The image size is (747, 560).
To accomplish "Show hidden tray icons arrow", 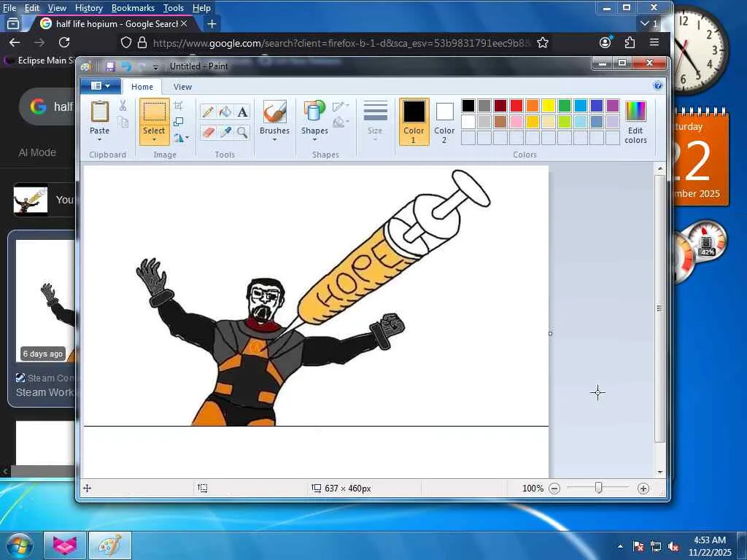I will tap(620, 546).
